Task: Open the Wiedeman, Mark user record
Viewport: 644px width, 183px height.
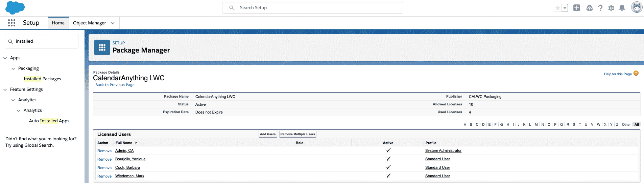Action: tap(130, 176)
